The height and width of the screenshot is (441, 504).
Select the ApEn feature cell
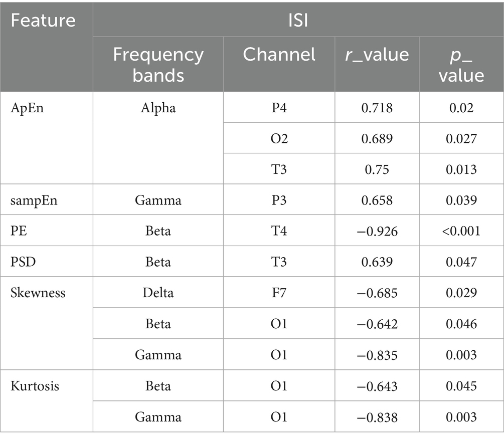tap(27, 108)
